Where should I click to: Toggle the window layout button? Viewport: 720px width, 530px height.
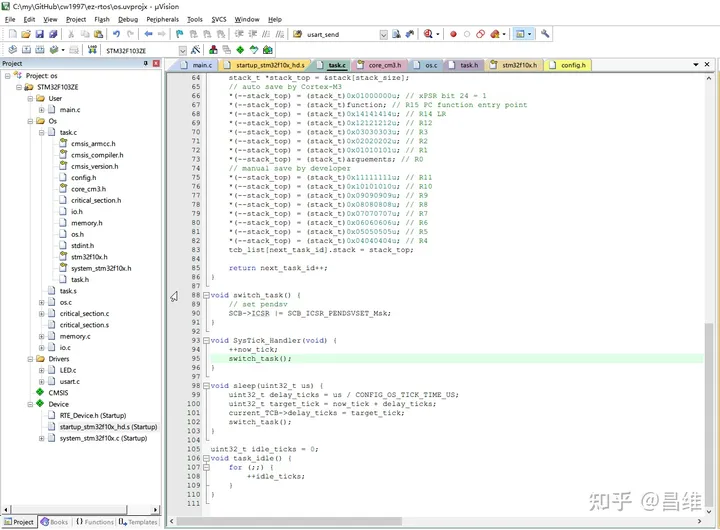click(520, 34)
